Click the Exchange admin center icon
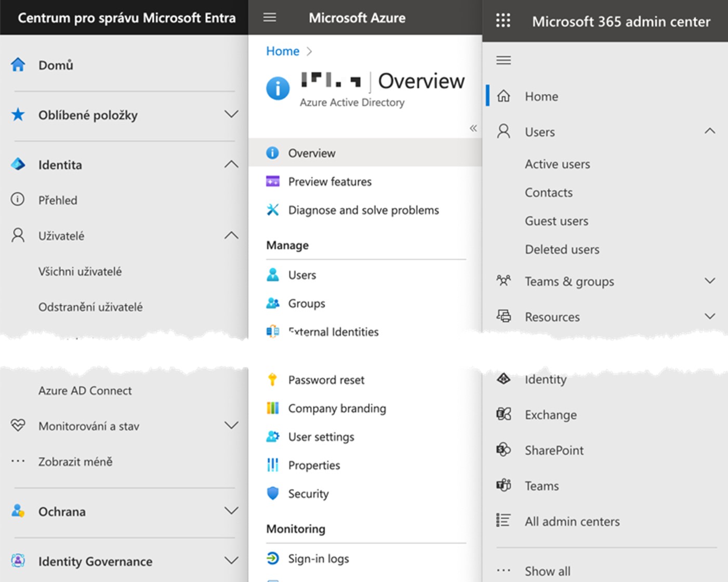Image resolution: width=728 pixels, height=582 pixels. pos(504,414)
